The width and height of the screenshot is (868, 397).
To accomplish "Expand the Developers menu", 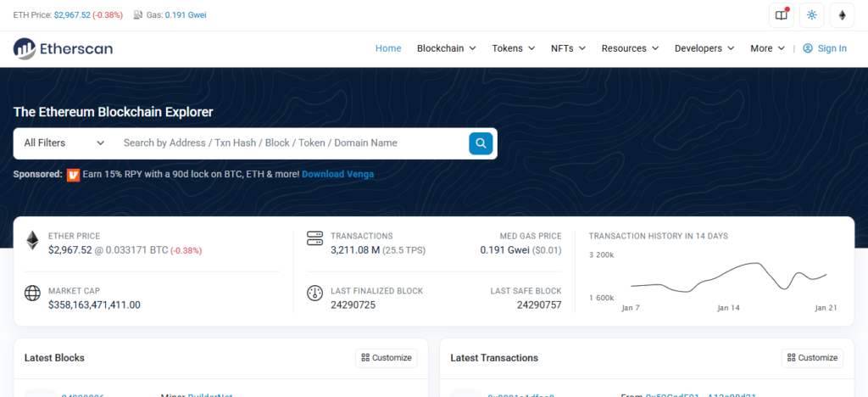I will [704, 48].
